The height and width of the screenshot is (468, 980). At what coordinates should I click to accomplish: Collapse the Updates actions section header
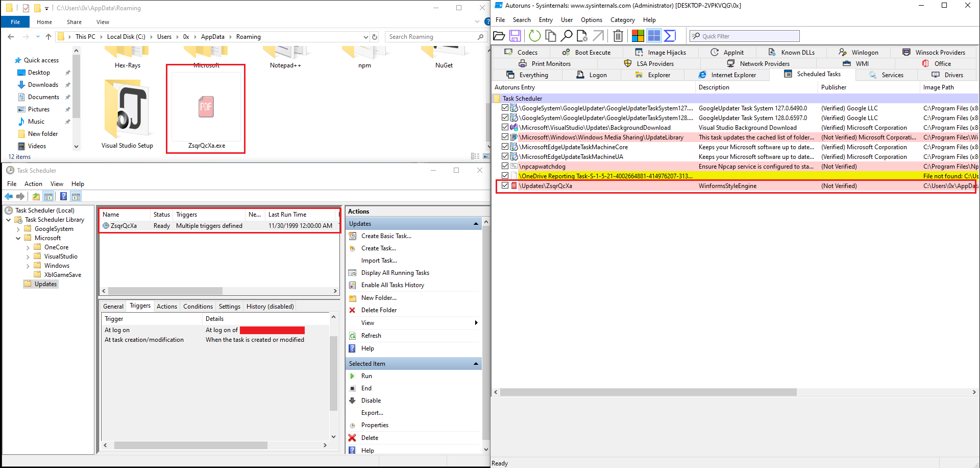476,224
